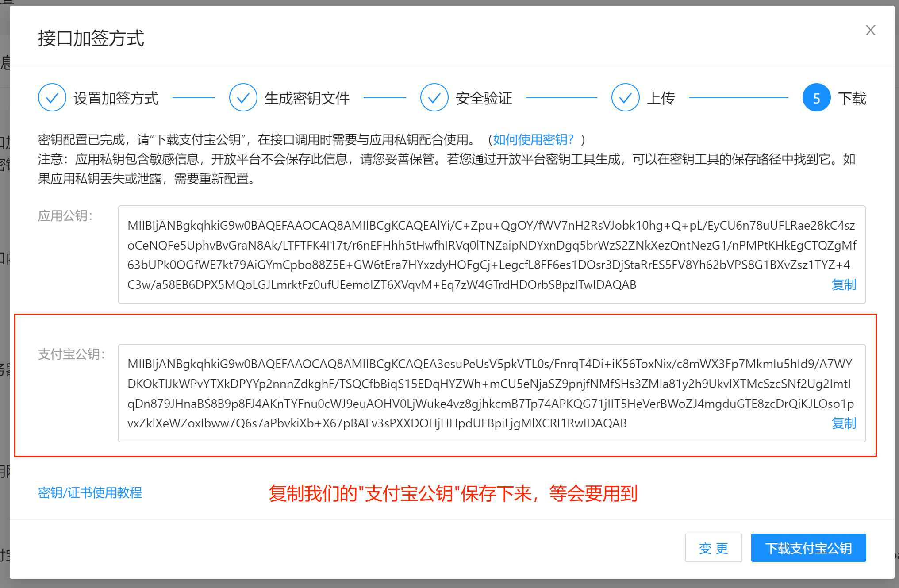This screenshot has height=588, width=899.
Task: Click the 变更 button
Action: 713,548
